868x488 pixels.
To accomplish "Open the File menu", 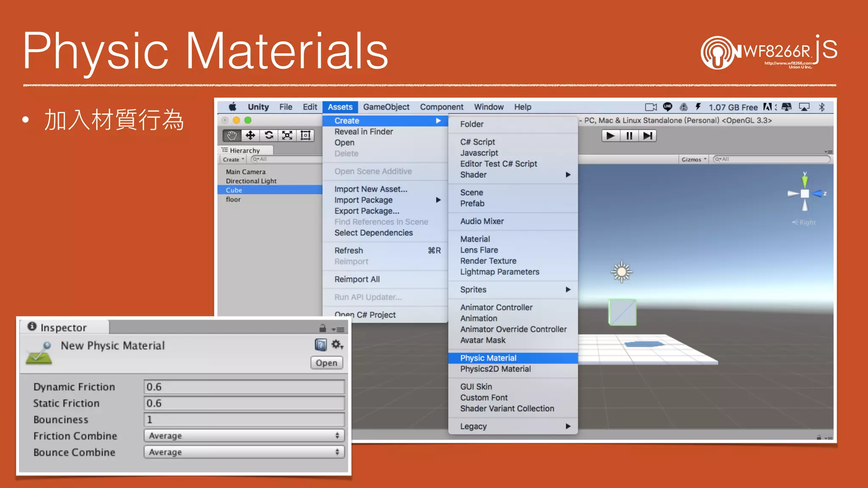I will [x=286, y=107].
